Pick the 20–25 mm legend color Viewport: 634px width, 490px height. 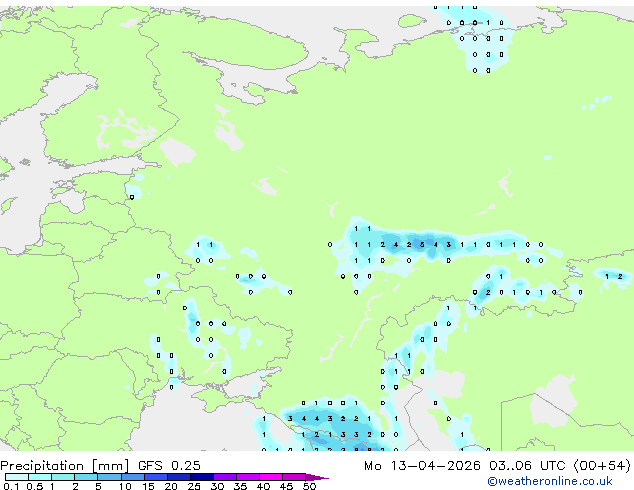pyautogui.click(x=178, y=477)
